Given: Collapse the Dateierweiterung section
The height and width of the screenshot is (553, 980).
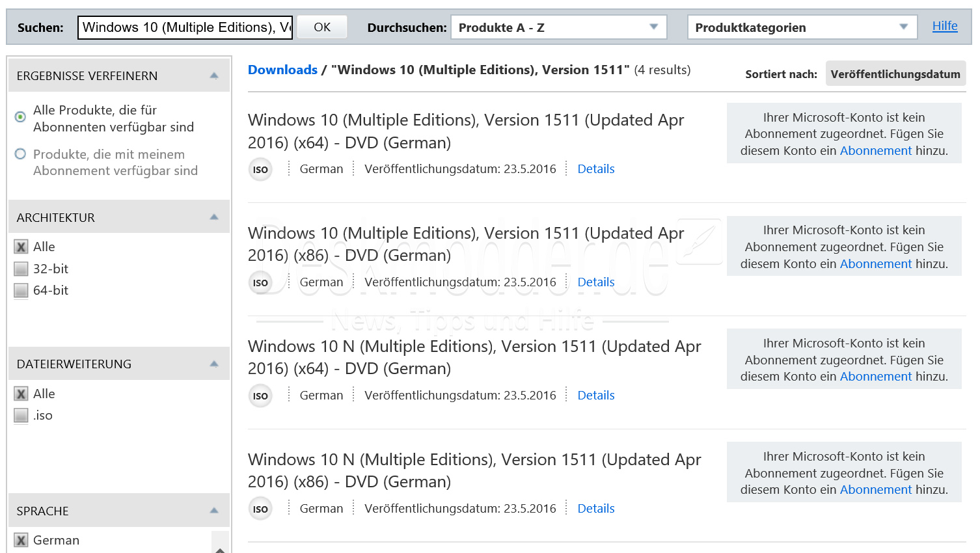Looking at the screenshot, I should point(214,364).
